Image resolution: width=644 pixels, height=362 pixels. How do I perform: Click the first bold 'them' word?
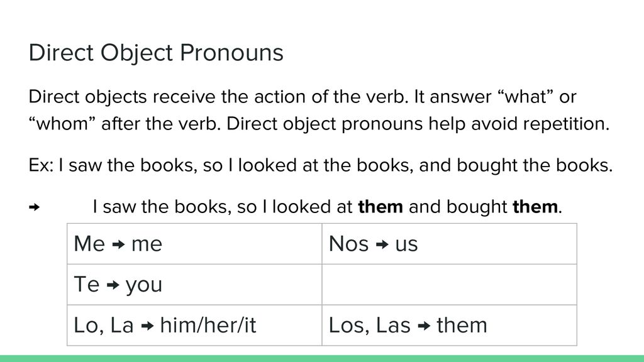coord(380,206)
